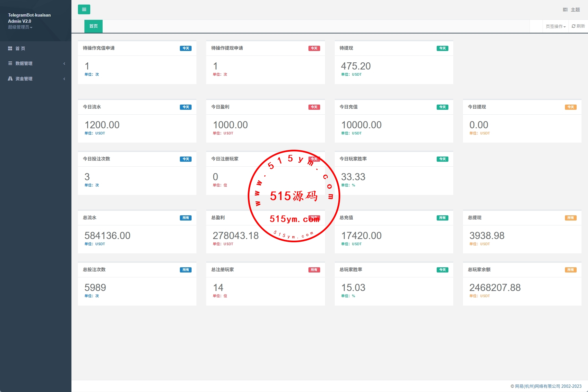The width and height of the screenshot is (588, 392).
Task: Click the 数据管理 list icon
Action: coord(10,63)
